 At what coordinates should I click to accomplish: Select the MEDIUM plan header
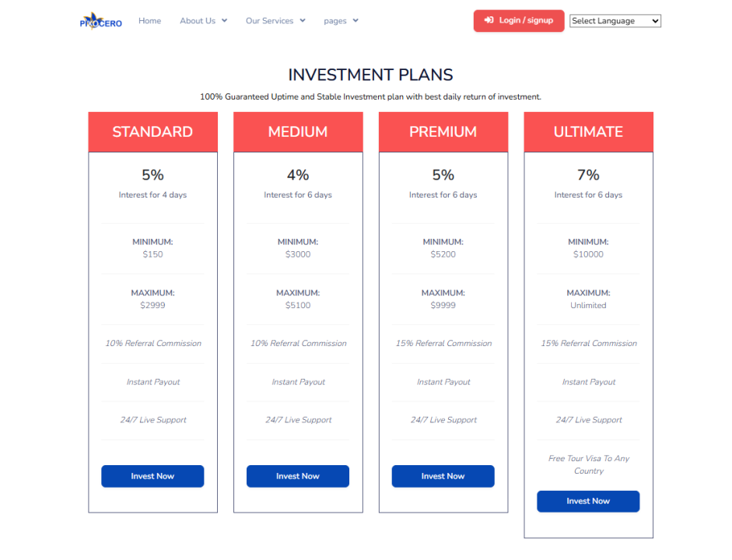click(x=298, y=131)
